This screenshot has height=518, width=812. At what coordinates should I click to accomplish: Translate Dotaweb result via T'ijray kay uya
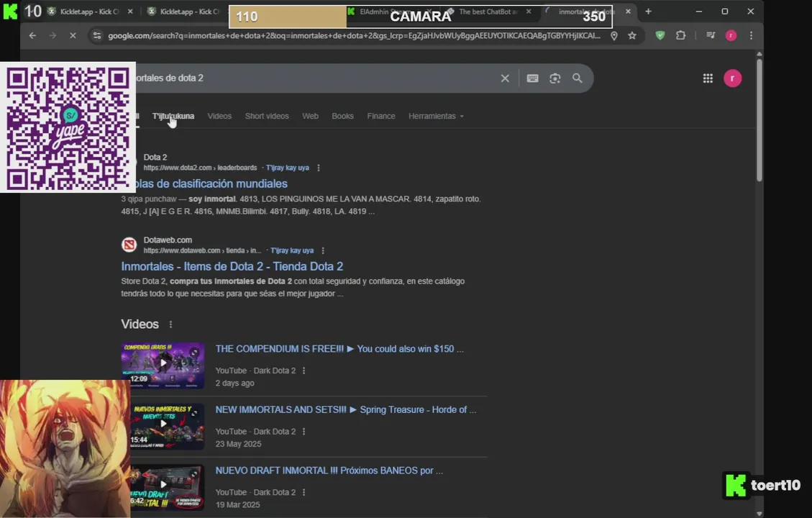coord(292,250)
